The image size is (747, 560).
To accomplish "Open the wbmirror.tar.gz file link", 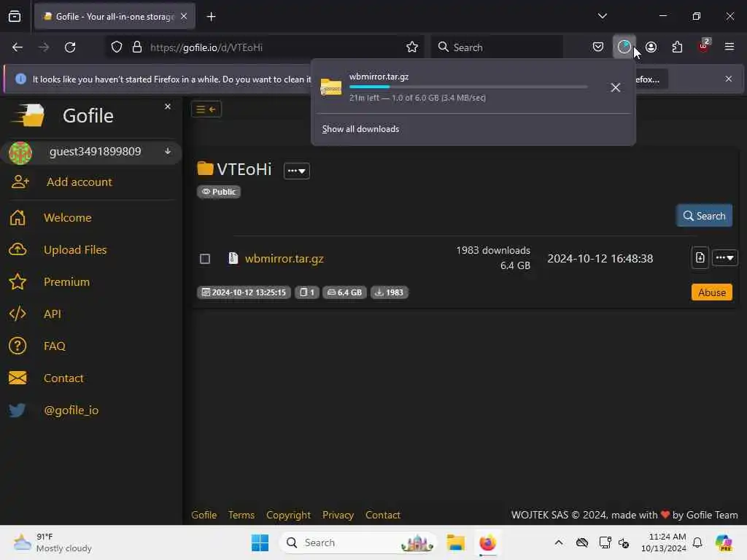I will [x=284, y=259].
